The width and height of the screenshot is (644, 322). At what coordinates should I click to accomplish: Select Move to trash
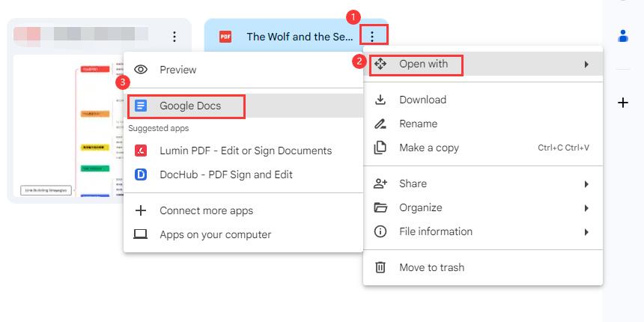pos(483,267)
